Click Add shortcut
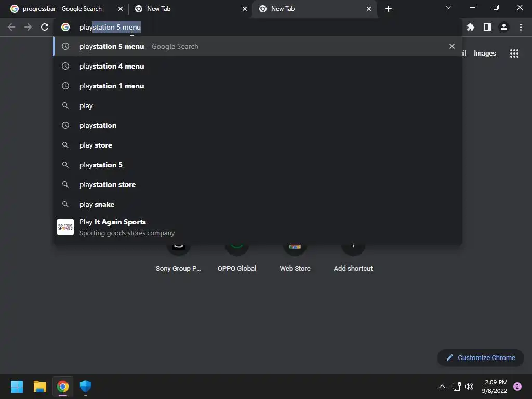 tap(353, 260)
